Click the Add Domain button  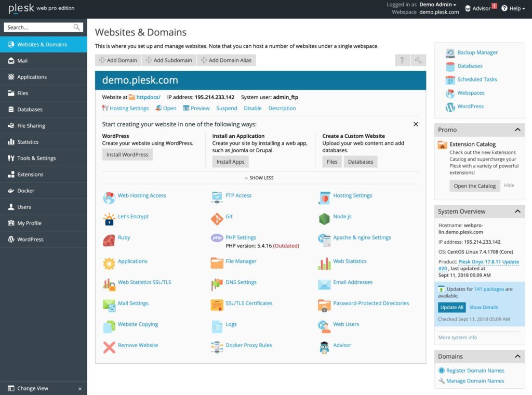(x=118, y=60)
